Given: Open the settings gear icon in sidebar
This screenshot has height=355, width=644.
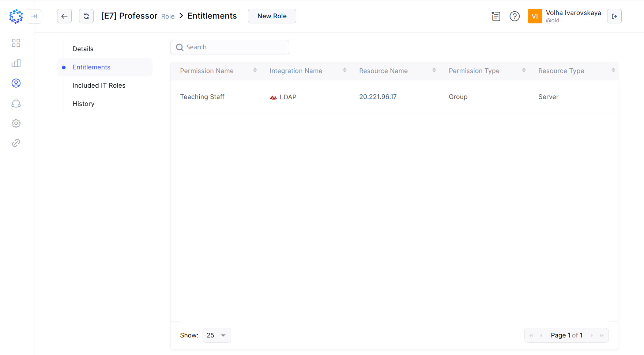Looking at the screenshot, I should click(16, 123).
